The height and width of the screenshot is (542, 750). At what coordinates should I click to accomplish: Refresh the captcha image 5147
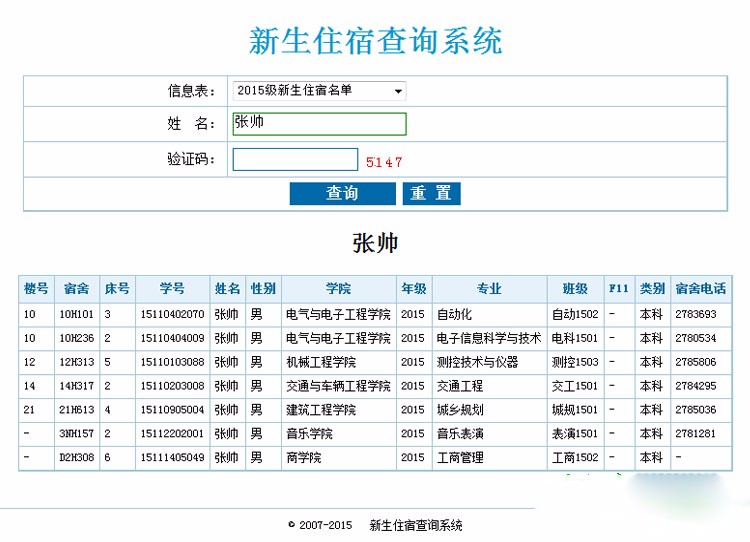pos(384,162)
